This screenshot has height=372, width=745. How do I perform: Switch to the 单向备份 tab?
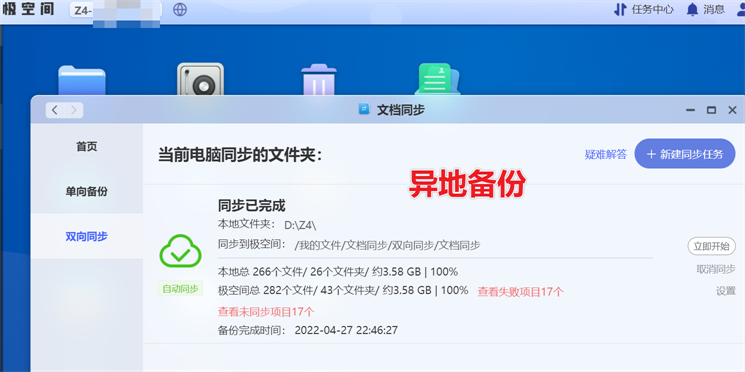[x=86, y=191]
